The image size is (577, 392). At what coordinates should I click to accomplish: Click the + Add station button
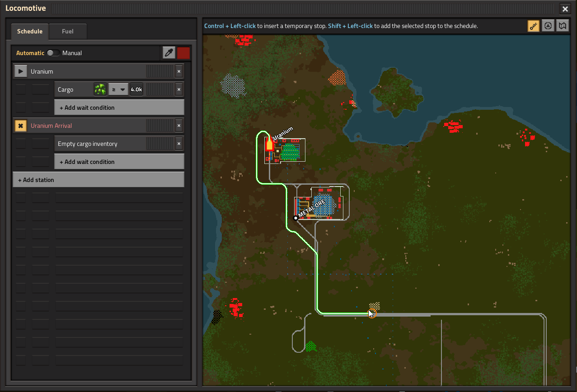pos(99,180)
